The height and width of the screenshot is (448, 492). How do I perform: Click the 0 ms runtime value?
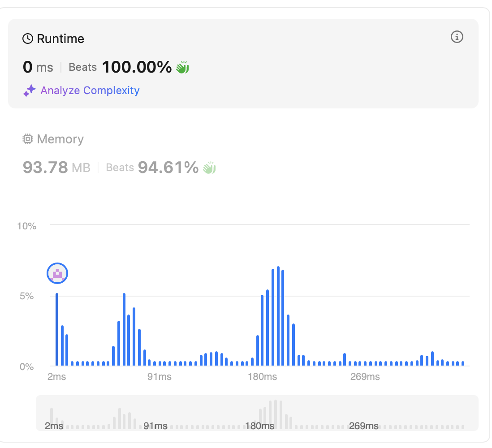point(38,68)
